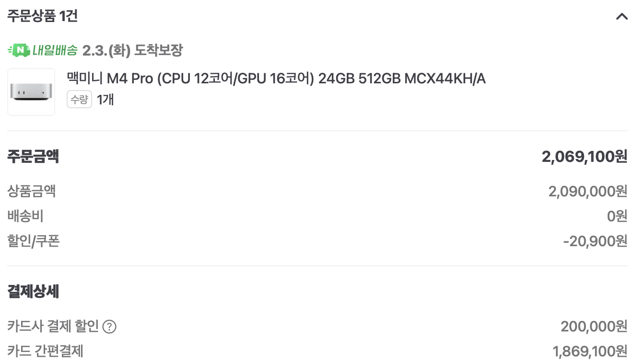Click the green N delivery truck icon

(19, 50)
